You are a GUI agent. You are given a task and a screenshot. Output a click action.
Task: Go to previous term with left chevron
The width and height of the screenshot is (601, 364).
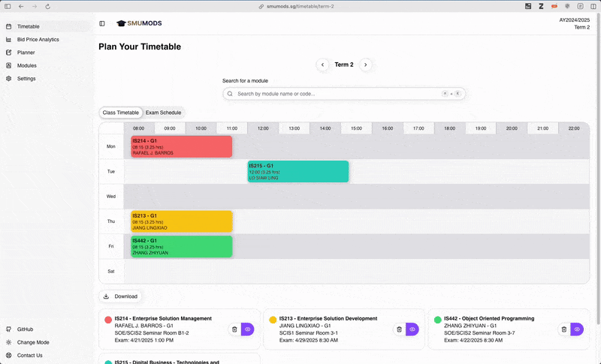point(322,65)
